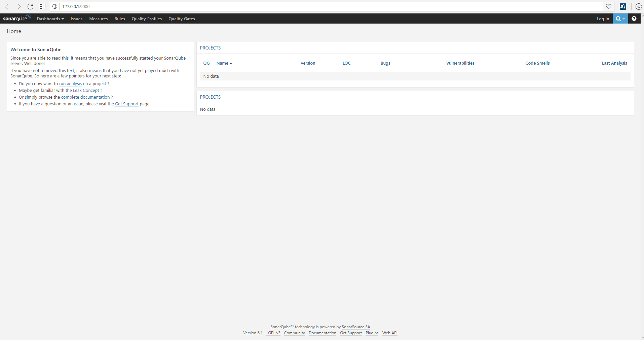Open the help question mark icon
The height and width of the screenshot is (340, 644).
point(634,19)
